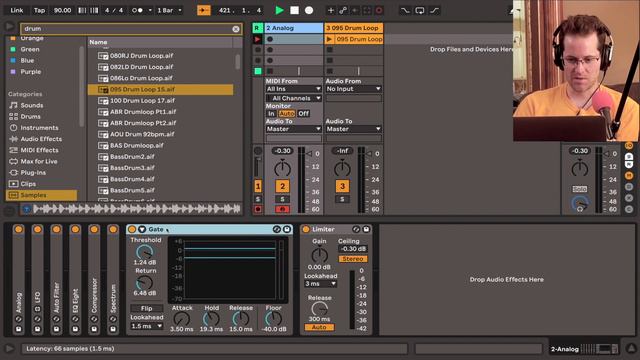
Task: Toggle the Limiter device activator
Action: tap(306, 229)
